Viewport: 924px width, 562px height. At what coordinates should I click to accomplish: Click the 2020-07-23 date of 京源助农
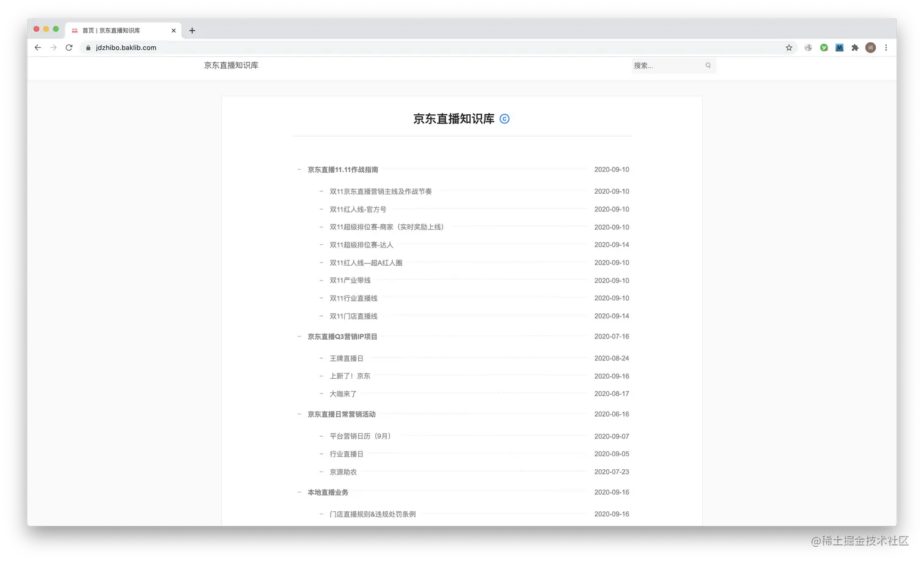coord(612,472)
